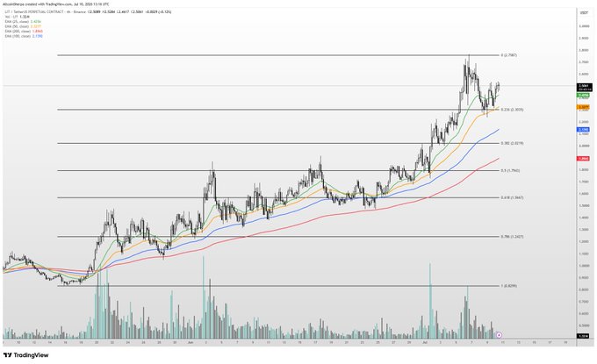This screenshot has width=597, height=364.
Task: Click the symbol title LIT / TetherUS PERPETUAL CONTRACT
Action: (x=35, y=11)
